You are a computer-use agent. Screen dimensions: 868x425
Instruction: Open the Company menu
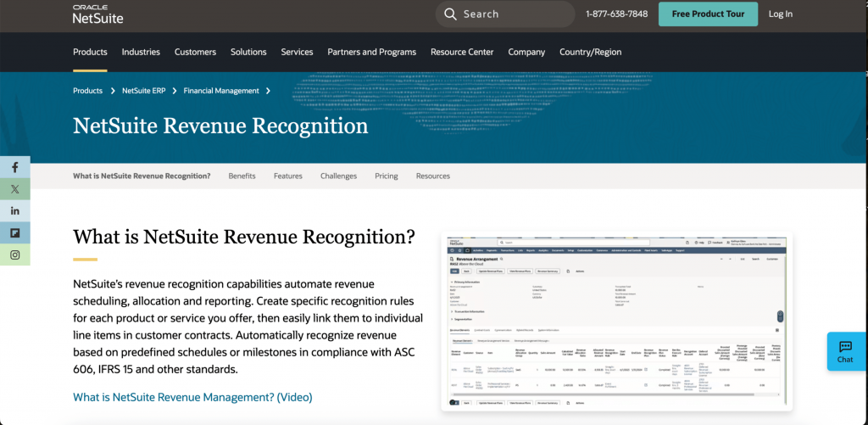(526, 52)
